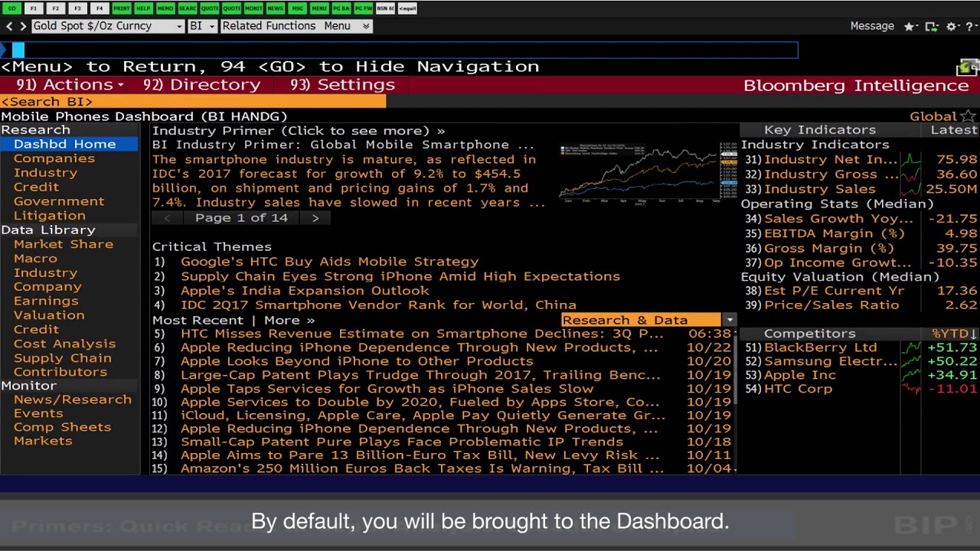Open the HTC Corp sparkline chart
This screenshot has width=980, height=551.
pos(911,389)
